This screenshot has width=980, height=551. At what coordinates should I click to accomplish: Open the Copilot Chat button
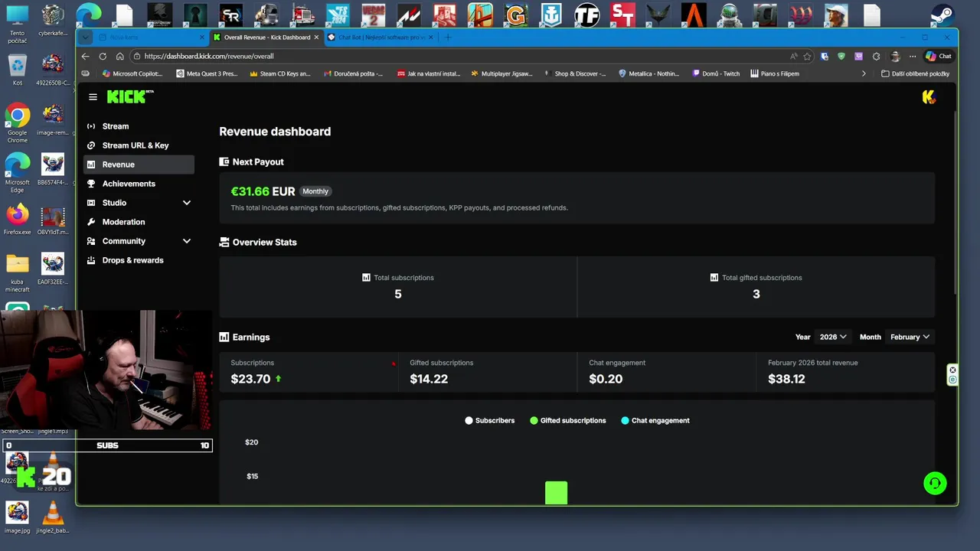click(939, 56)
